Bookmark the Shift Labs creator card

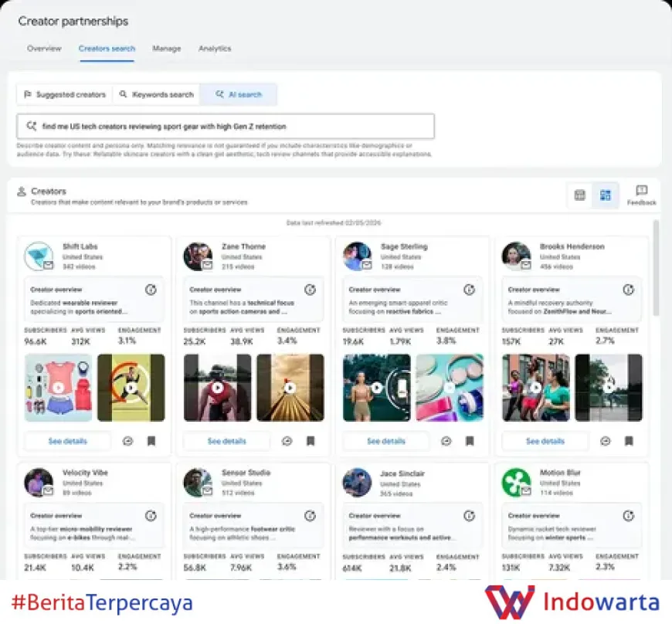click(151, 441)
